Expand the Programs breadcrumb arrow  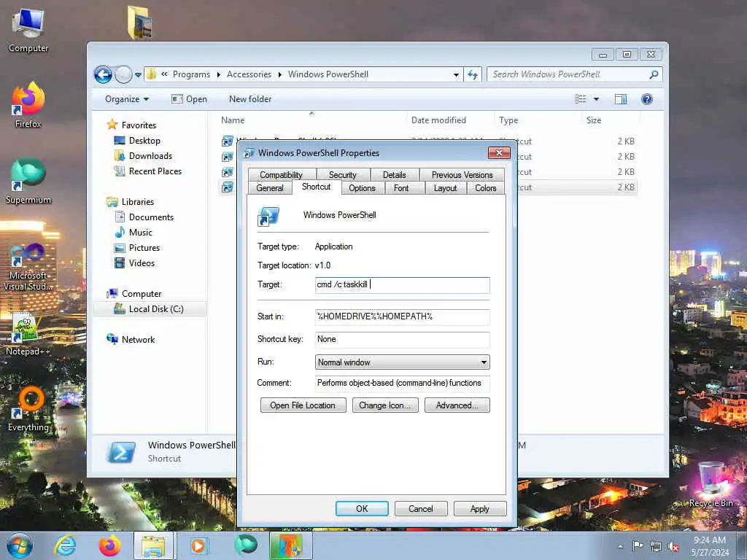(x=219, y=75)
